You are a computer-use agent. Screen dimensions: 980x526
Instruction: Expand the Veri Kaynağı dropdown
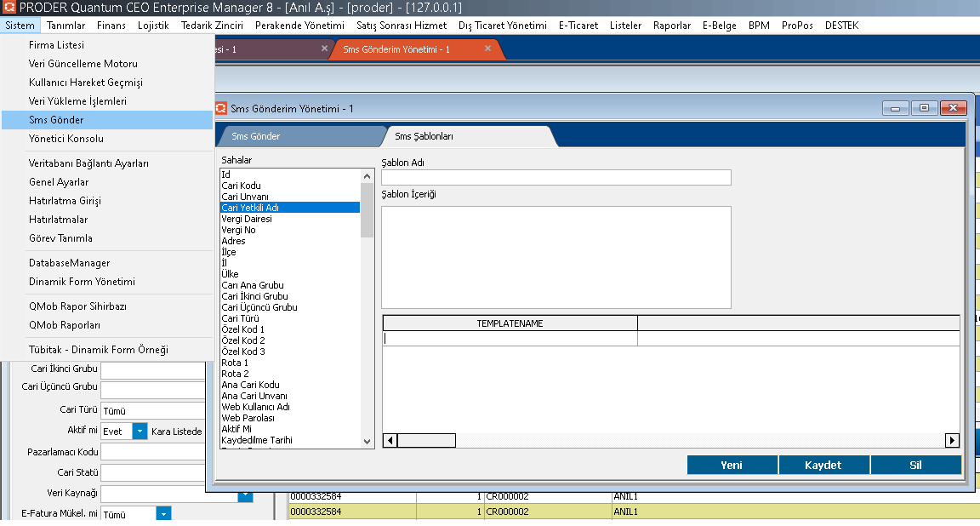245,494
